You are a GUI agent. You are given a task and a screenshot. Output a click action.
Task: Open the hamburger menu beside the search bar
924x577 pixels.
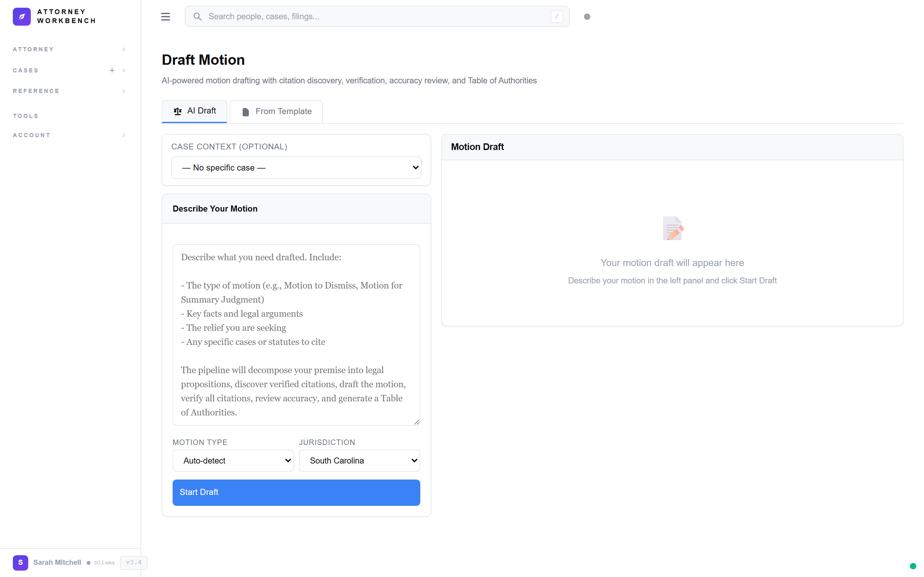click(x=165, y=16)
